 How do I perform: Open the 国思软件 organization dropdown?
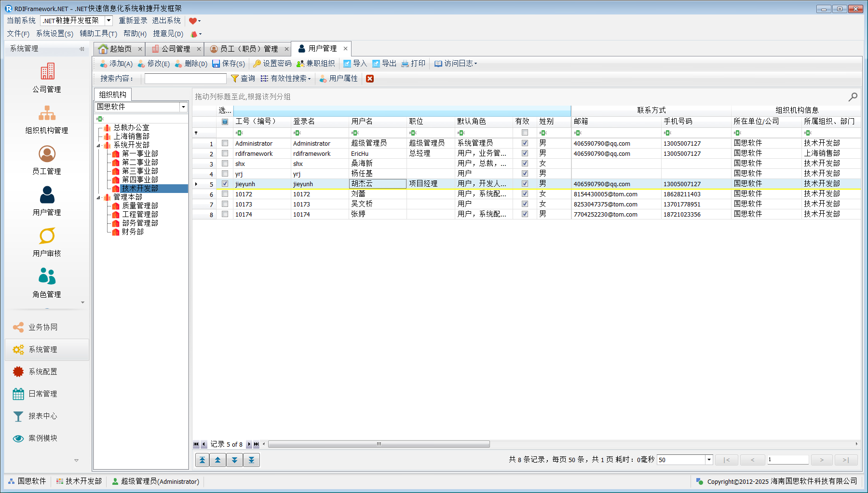pyautogui.click(x=183, y=107)
